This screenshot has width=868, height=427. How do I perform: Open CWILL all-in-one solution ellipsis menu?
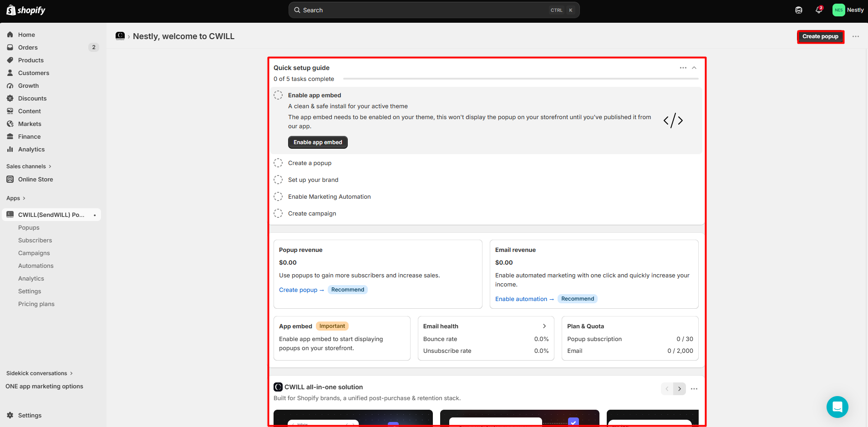pos(694,389)
